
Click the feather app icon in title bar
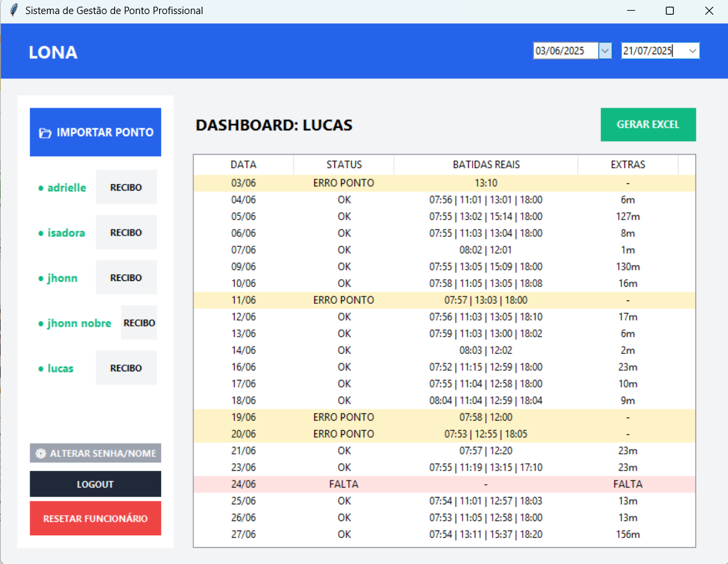[x=13, y=11]
